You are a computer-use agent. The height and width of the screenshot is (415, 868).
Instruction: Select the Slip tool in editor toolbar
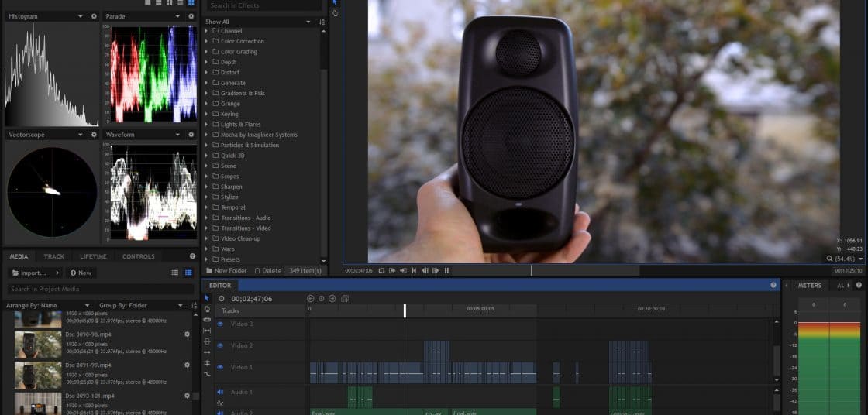click(x=207, y=331)
